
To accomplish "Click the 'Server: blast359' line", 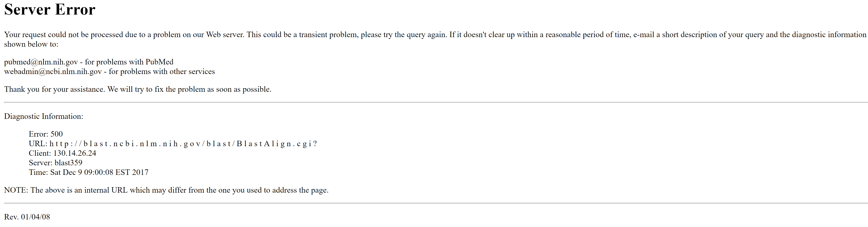I will click(56, 163).
